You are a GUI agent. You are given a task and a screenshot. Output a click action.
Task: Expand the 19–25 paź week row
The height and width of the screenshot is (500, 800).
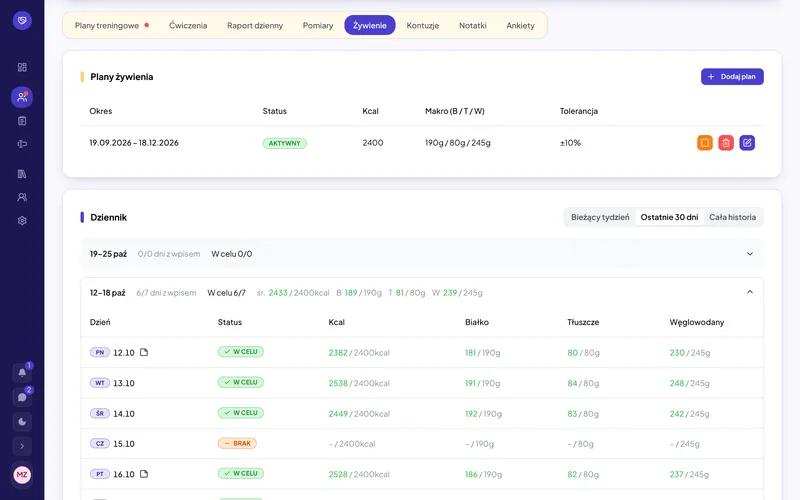pos(422,254)
